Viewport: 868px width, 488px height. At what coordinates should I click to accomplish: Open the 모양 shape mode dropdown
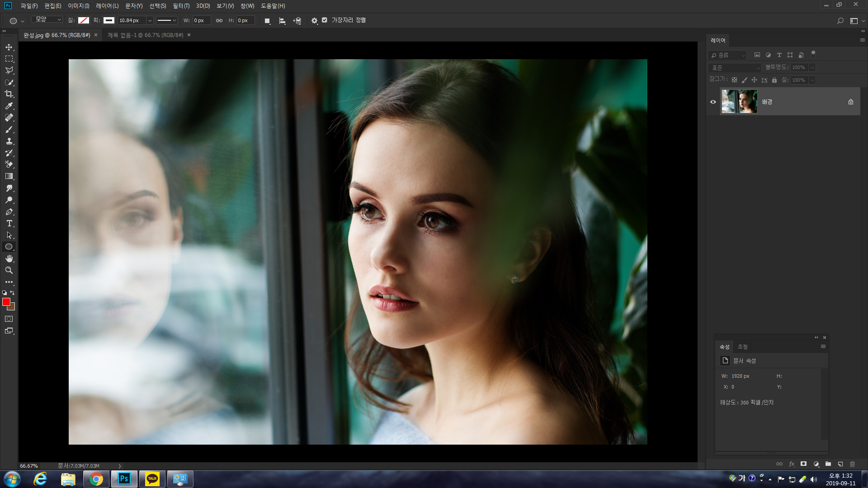(47, 20)
